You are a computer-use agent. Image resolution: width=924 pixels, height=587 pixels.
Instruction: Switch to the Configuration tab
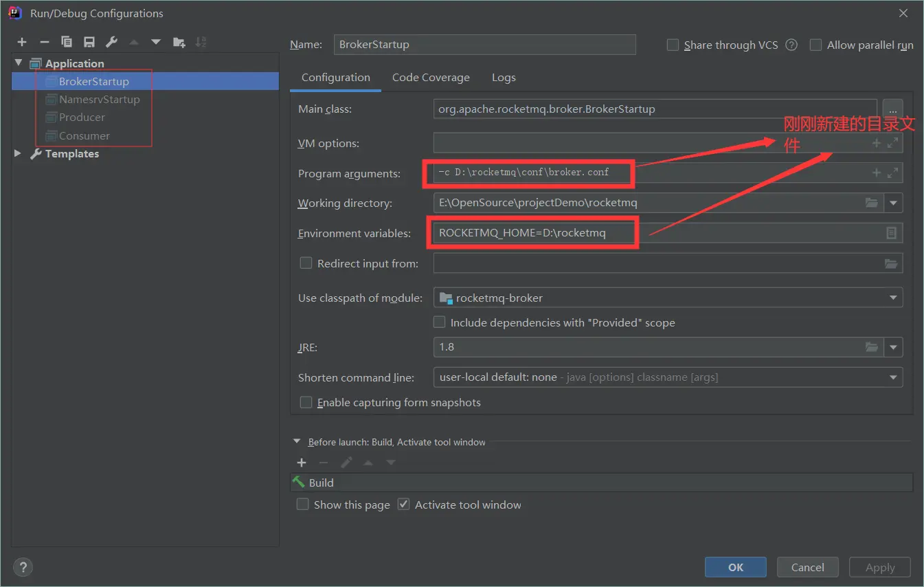point(336,78)
